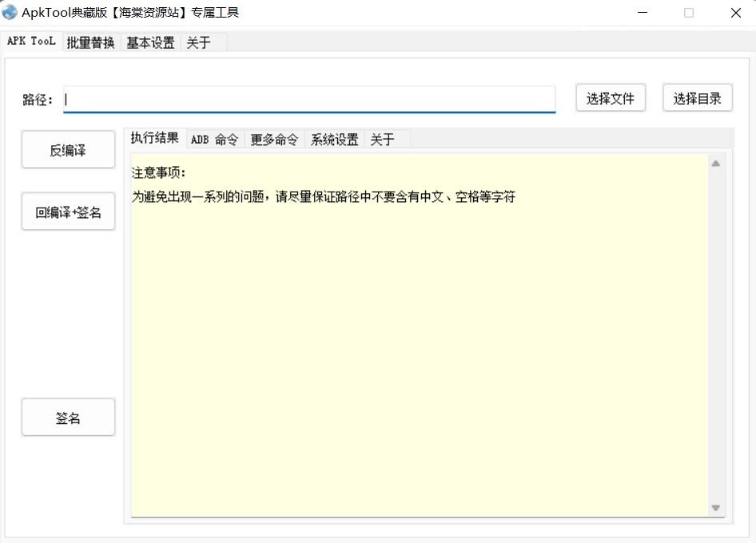Click the scrollbar down arrow in results pane
Image resolution: width=756 pixels, height=543 pixels.
[x=716, y=508]
